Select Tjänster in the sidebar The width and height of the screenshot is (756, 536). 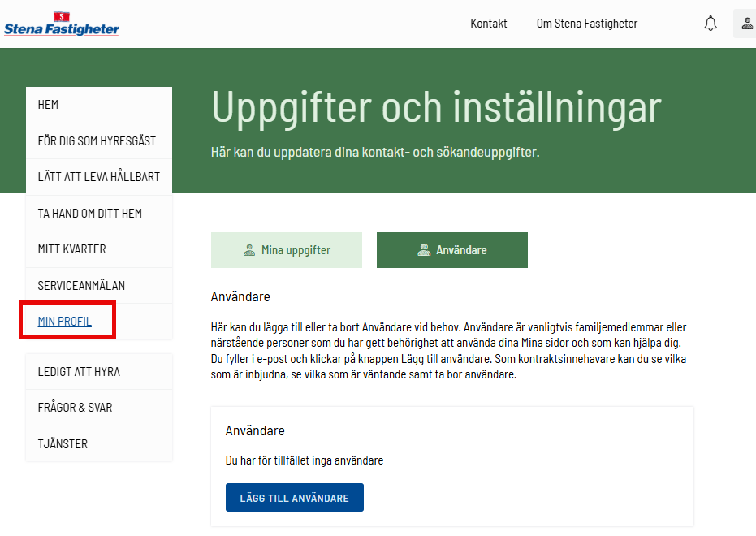click(x=63, y=444)
